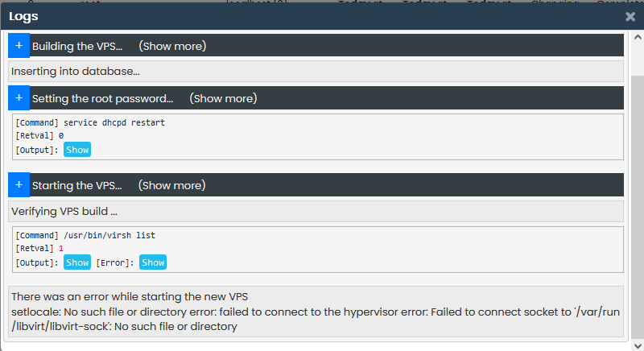644x351 pixels.
Task: Show more for Setting the root password
Action: (223, 98)
